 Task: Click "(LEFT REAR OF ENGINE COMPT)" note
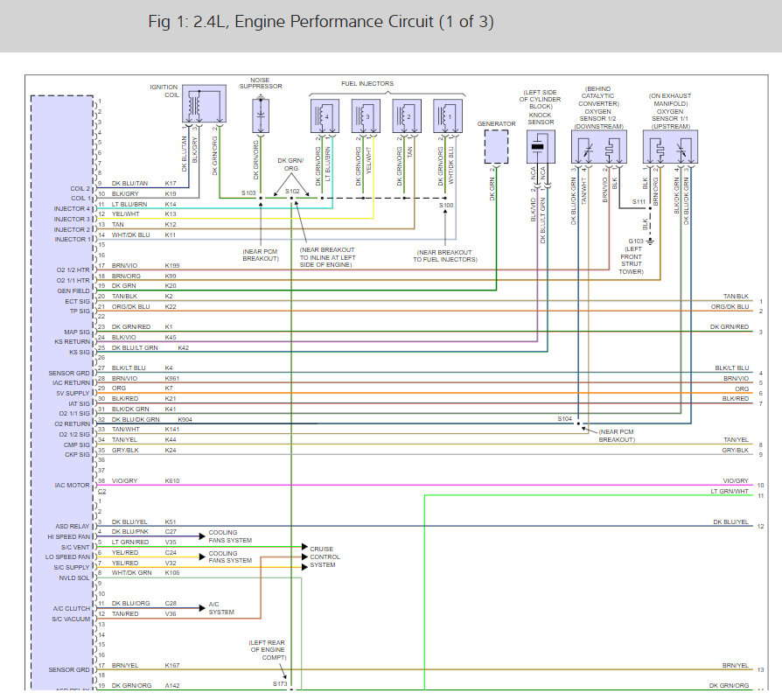coord(268,650)
